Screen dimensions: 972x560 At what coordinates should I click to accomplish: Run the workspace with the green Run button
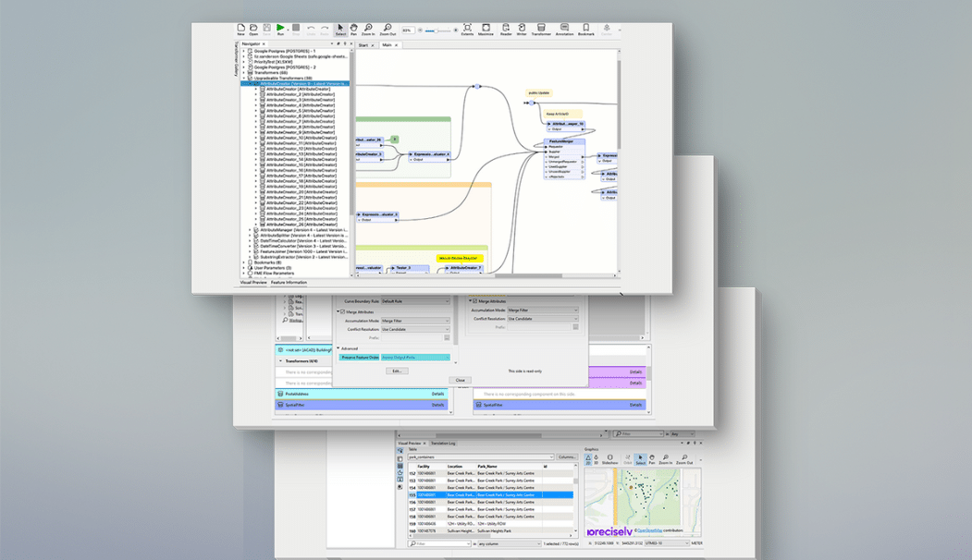click(280, 30)
